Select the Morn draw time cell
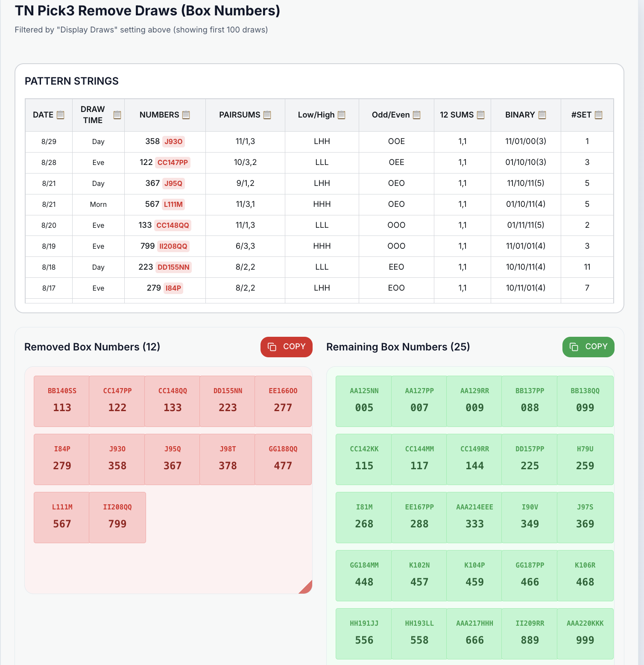 98,204
